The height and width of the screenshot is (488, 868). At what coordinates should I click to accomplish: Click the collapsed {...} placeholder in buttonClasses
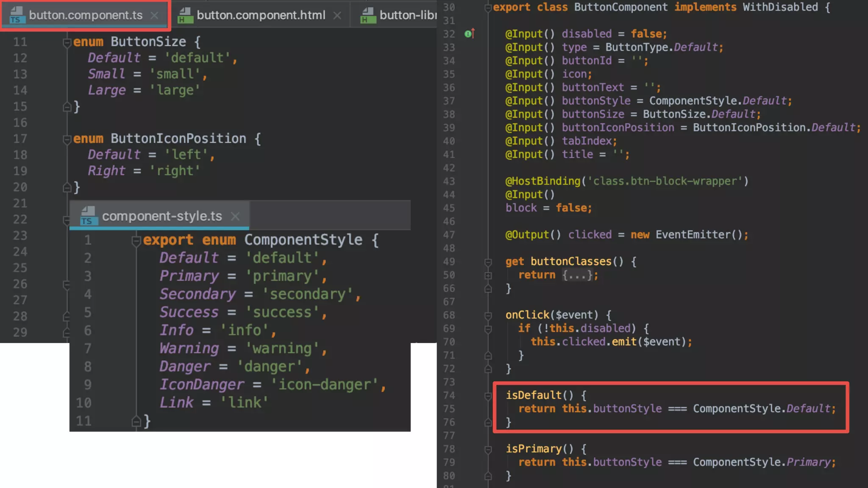[577, 275]
